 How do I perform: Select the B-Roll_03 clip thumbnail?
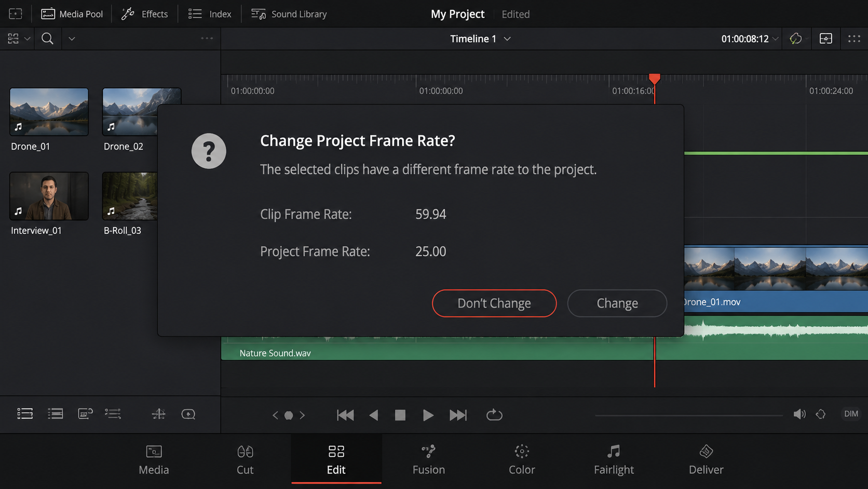coord(130,196)
